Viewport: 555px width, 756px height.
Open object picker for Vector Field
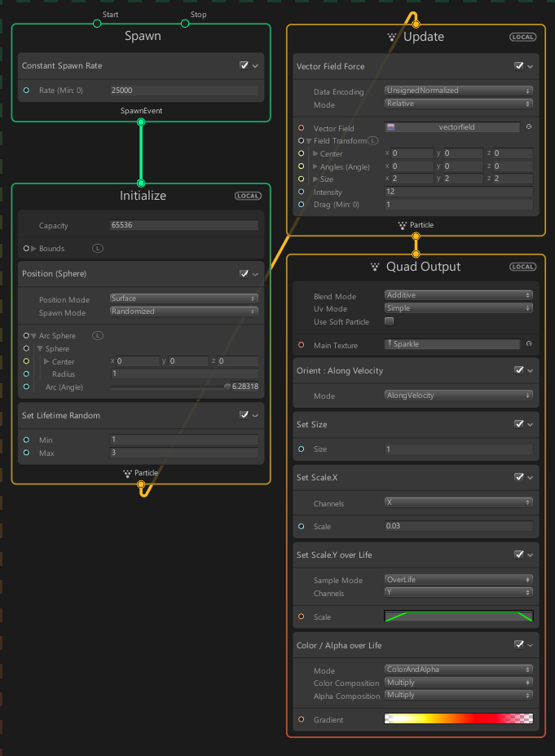point(529,126)
